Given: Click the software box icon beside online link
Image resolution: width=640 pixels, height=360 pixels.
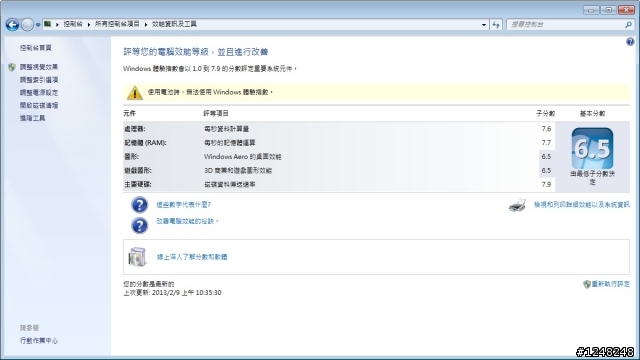Looking at the screenshot, I should tap(137, 257).
